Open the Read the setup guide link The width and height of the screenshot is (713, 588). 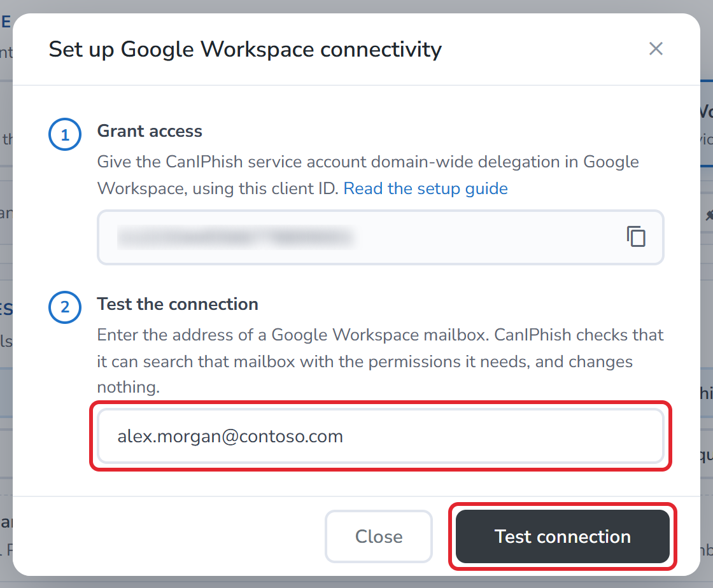click(425, 188)
